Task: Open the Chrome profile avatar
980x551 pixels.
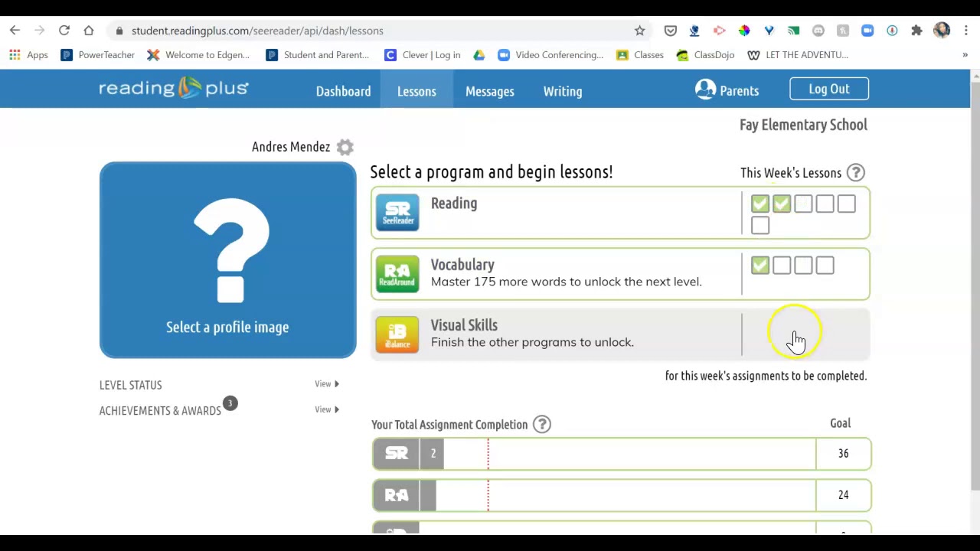Action: 942,31
